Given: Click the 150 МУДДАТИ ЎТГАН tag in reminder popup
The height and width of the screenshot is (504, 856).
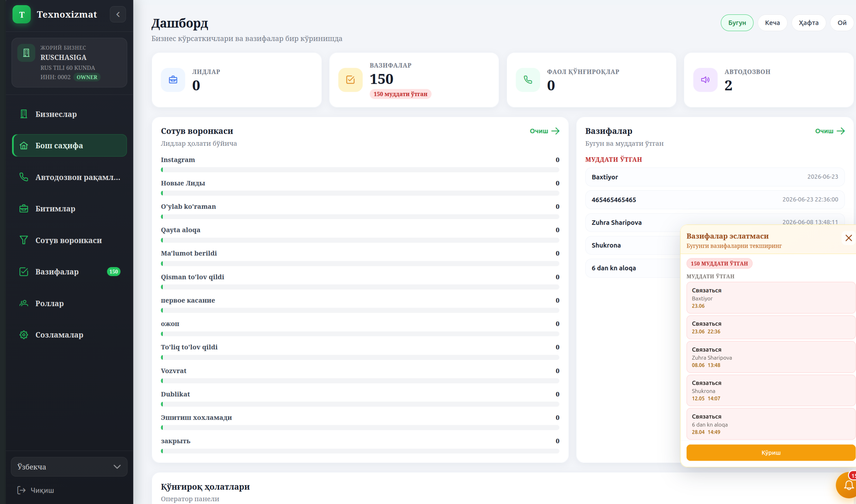Looking at the screenshot, I should click(719, 263).
